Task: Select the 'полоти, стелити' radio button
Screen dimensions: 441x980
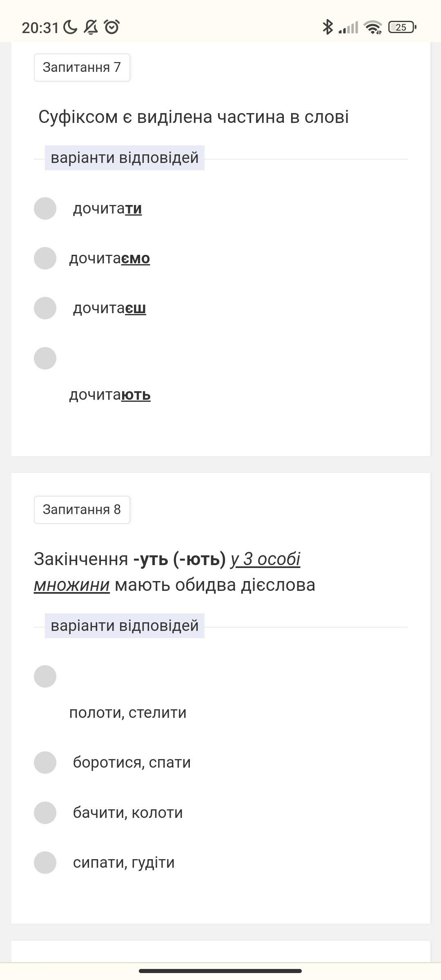Action: (45, 676)
